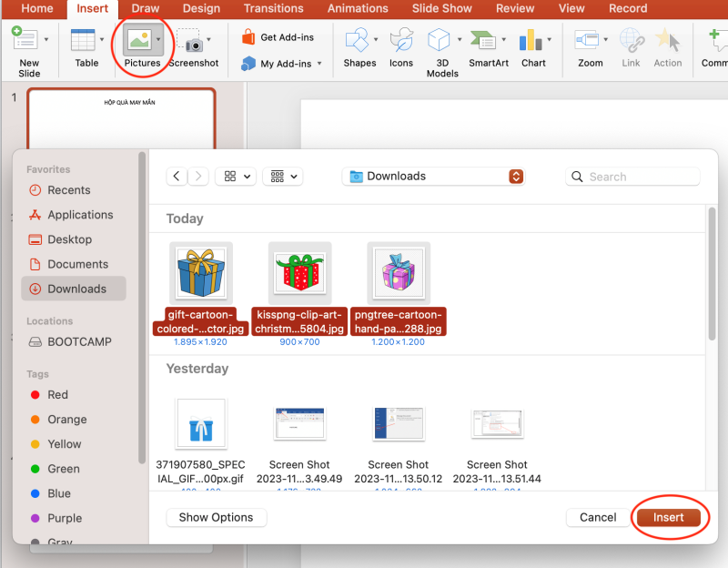
Task: Select kisspng-clip-art red gift image
Action: pyautogui.click(x=299, y=273)
